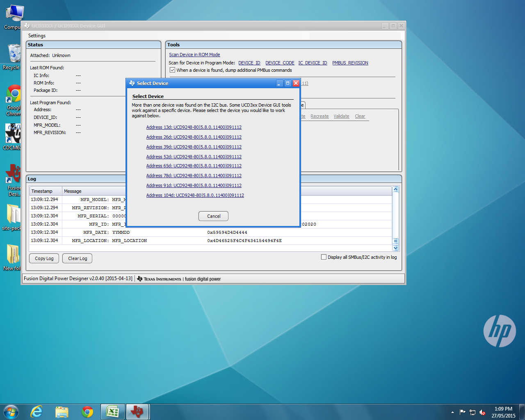
Task: Select device at Address 78d
Action: [194, 176]
